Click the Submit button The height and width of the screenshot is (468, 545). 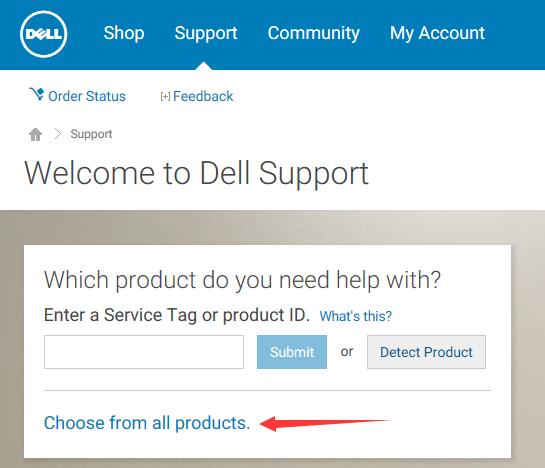[x=292, y=352]
